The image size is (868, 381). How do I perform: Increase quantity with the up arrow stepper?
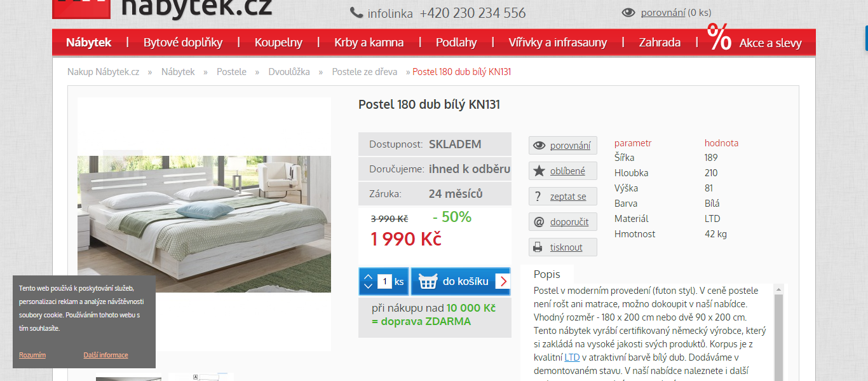coord(368,276)
